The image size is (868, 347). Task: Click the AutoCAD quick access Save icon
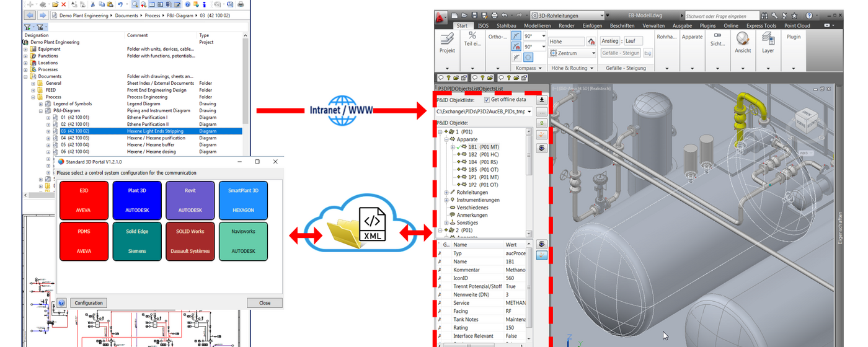click(x=474, y=15)
